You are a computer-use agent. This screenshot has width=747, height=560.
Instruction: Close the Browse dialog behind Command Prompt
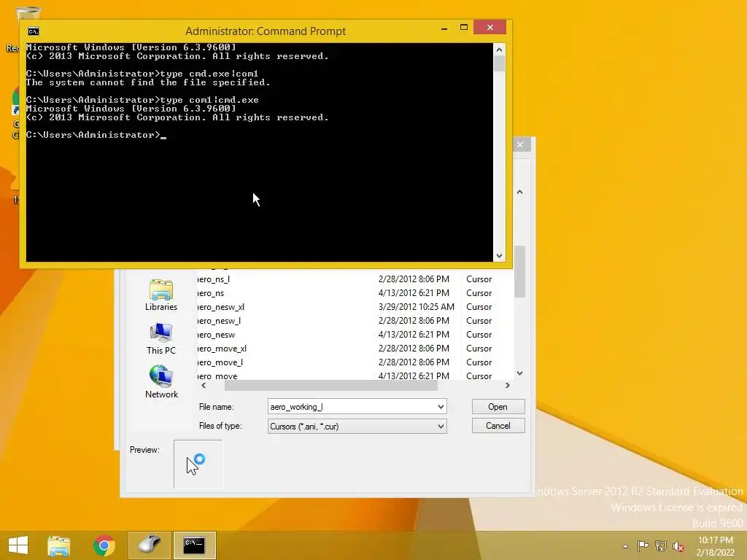click(x=520, y=144)
